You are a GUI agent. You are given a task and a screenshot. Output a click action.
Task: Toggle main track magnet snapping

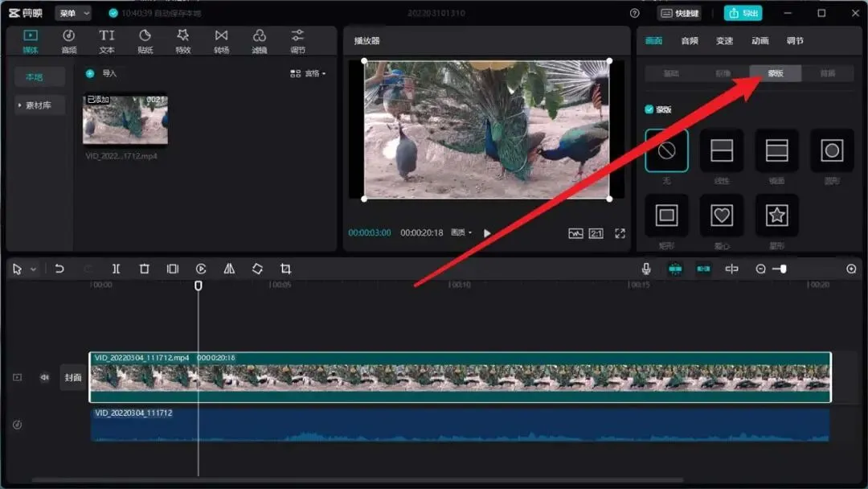[x=675, y=269]
